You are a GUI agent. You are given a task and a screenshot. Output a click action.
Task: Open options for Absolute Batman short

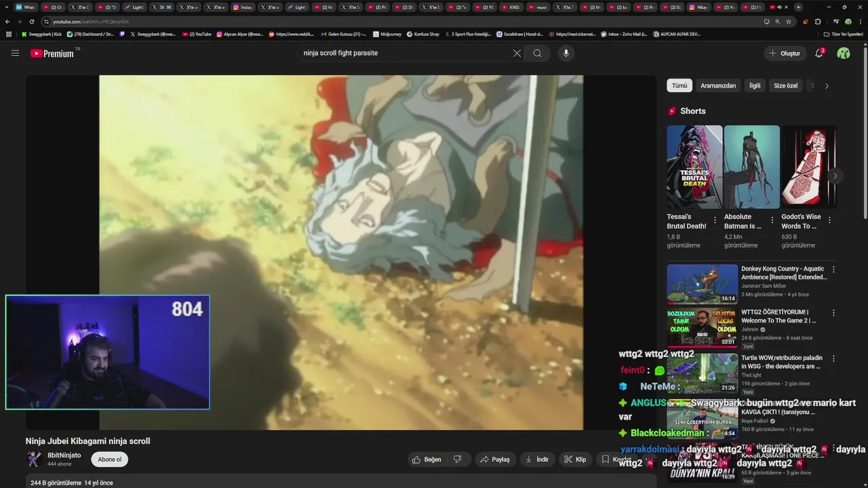tap(772, 220)
